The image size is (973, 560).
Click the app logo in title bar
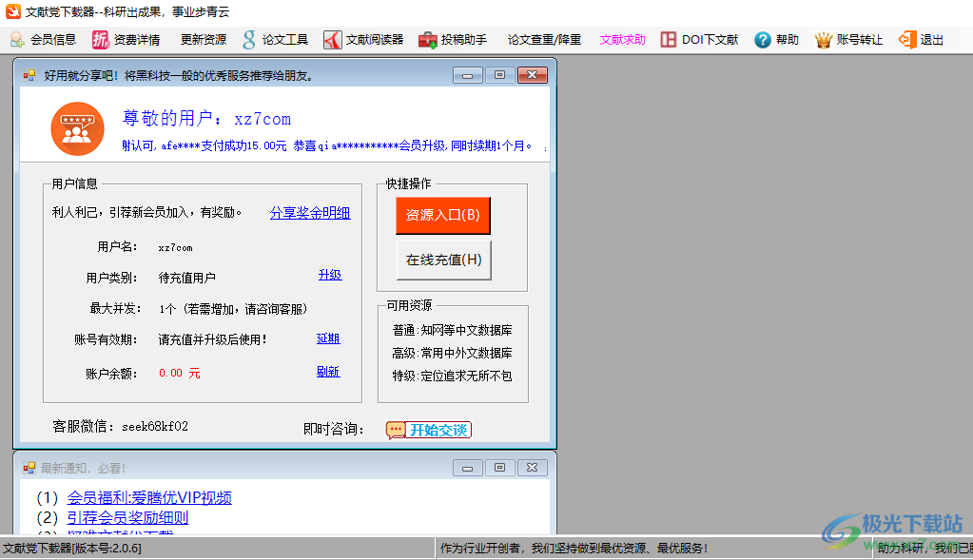point(13,11)
